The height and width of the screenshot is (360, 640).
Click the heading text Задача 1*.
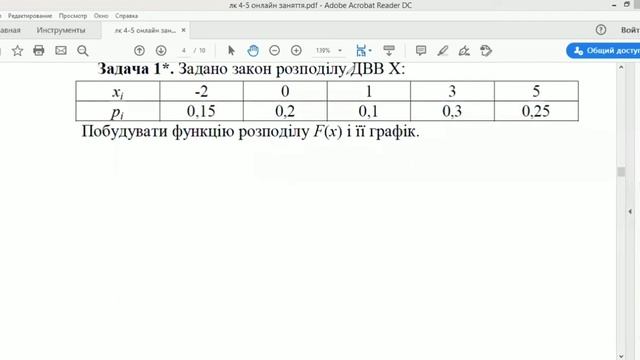(136, 69)
